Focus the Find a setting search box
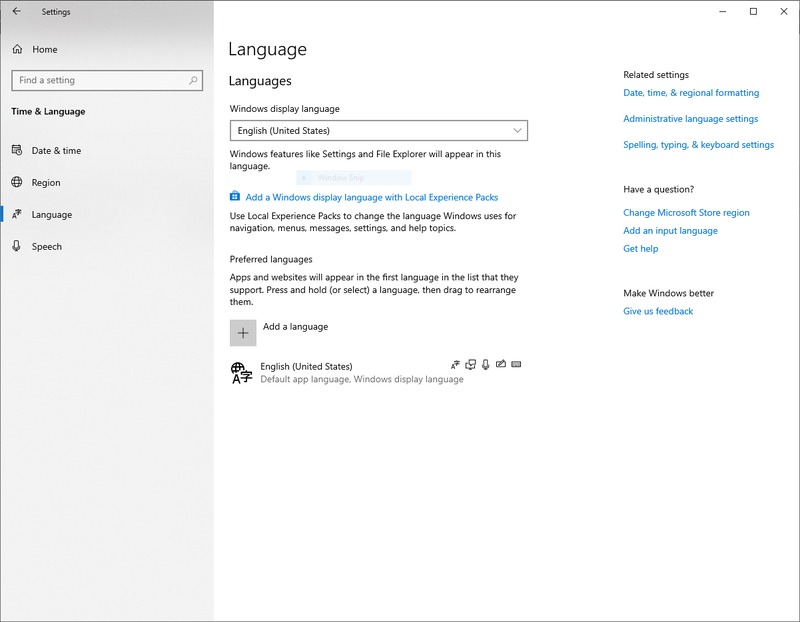Image resolution: width=800 pixels, height=622 pixels. [x=98, y=80]
